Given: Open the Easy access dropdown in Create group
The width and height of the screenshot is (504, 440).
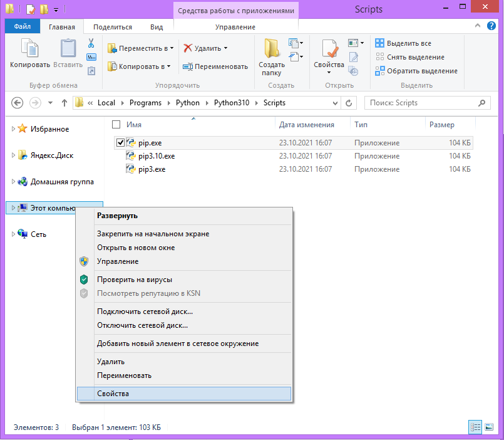Looking at the screenshot, I should (296, 57).
